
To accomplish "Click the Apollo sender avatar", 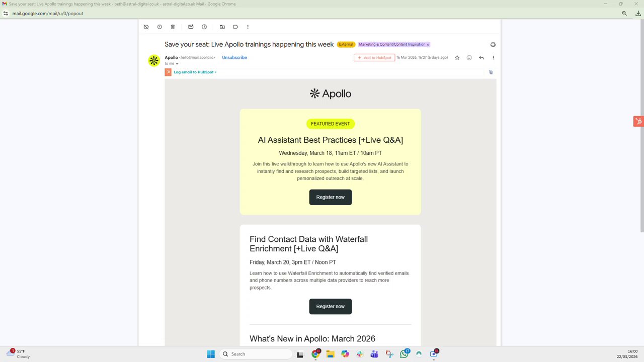I will click(154, 61).
